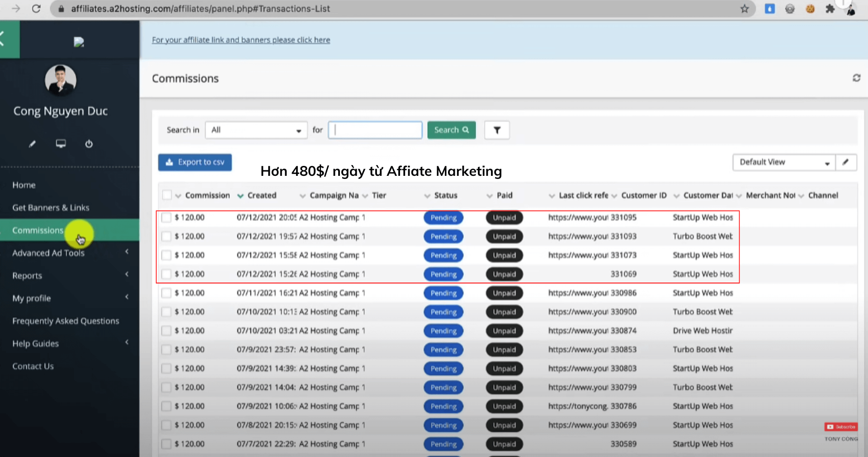Image resolution: width=868 pixels, height=457 pixels.
Task: Click Pending status for customer 331095
Action: coord(443,217)
